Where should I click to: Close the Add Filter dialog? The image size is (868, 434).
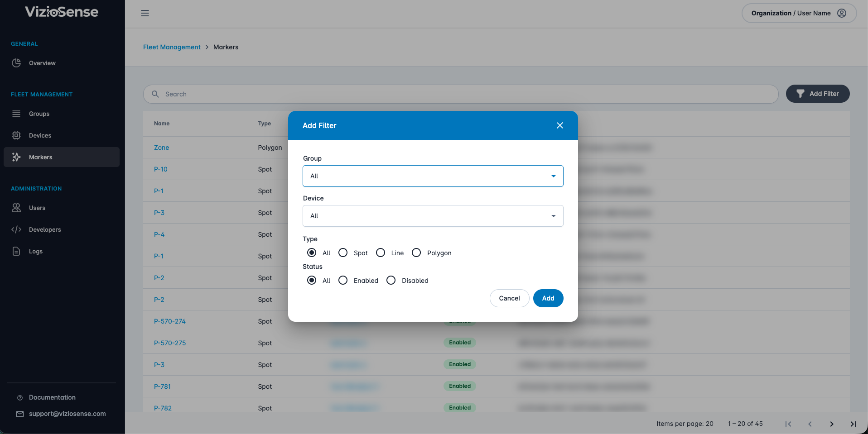(560, 125)
